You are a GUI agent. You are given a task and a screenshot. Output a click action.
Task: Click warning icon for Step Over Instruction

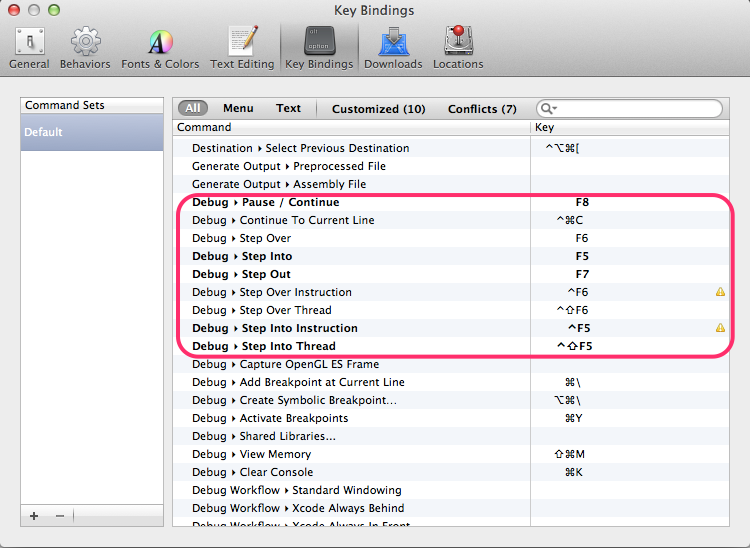(720, 292)
